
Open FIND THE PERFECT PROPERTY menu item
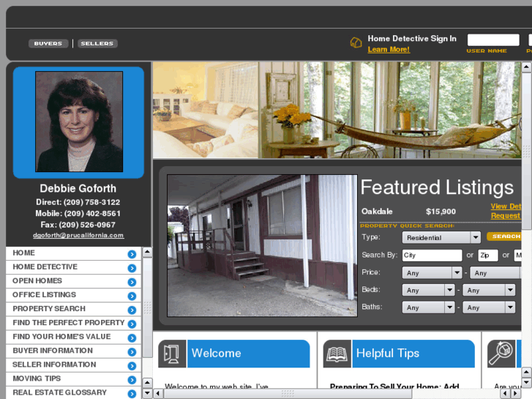pos(73,323)
